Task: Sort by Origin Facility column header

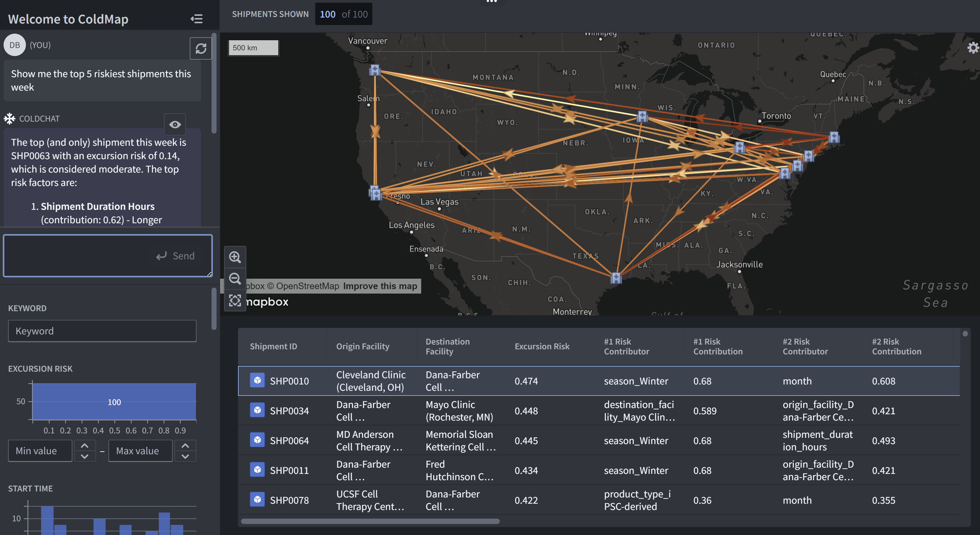Action: [x=363, y=346]
